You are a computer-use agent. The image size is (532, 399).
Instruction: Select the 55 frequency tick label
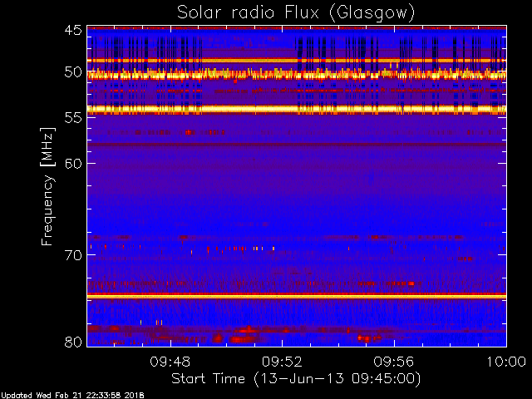pyautogui.click(x=73, y=118)
